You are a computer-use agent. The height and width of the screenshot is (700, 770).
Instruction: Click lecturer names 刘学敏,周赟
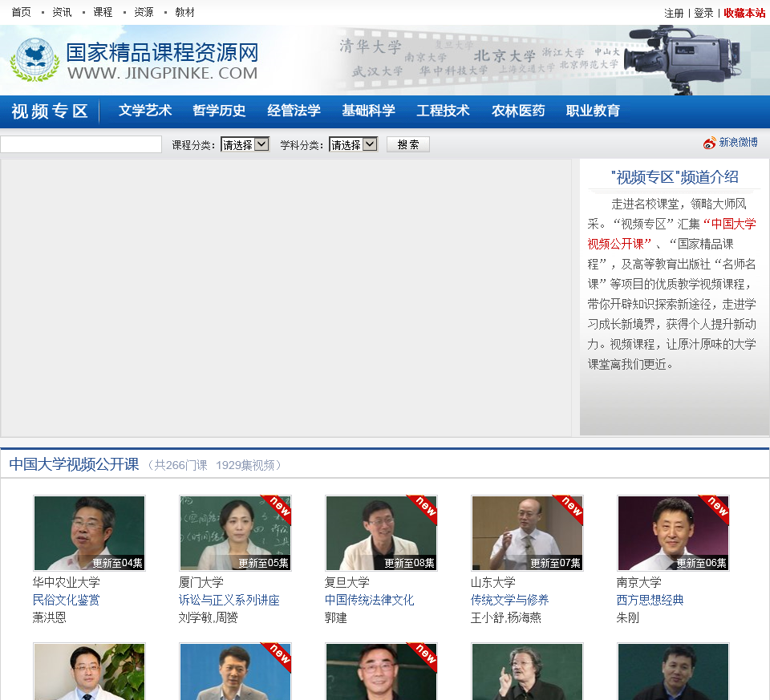[209, 617]
